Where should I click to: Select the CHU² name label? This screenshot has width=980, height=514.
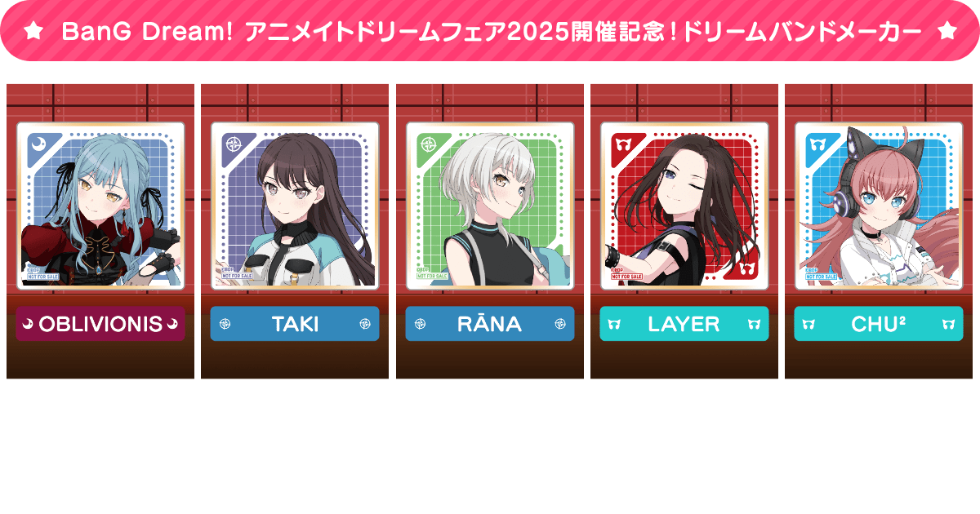pos(879,324)
